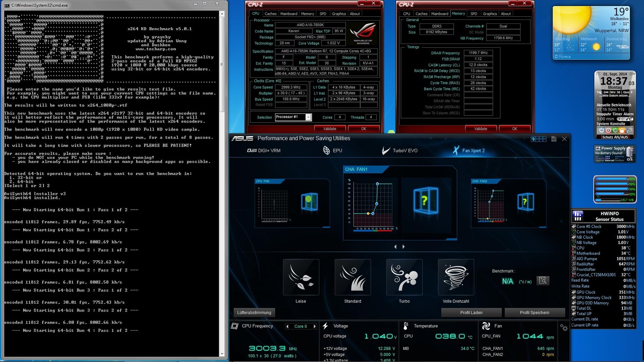Click the red shutdown icon in System Kontrolle

(x=608, y=130)
